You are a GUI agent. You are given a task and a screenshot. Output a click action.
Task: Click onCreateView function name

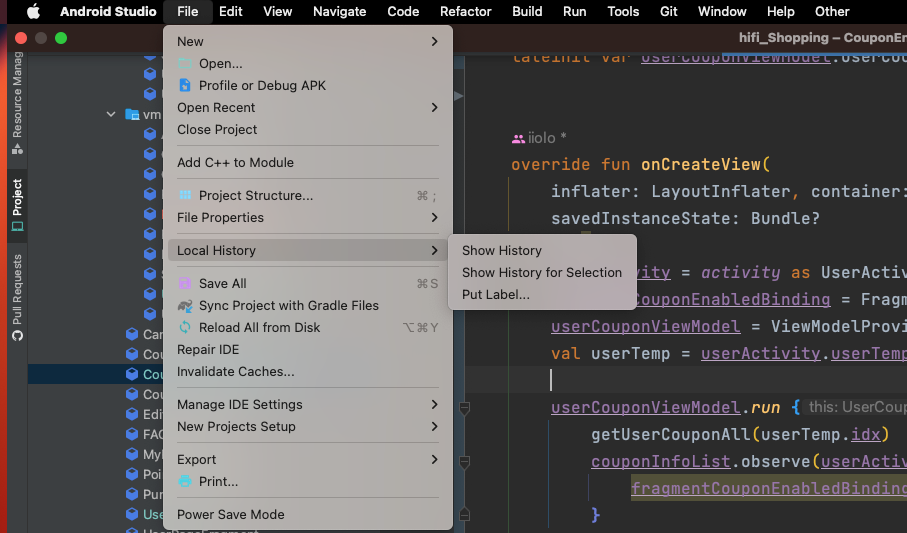[x=700, y=164]
